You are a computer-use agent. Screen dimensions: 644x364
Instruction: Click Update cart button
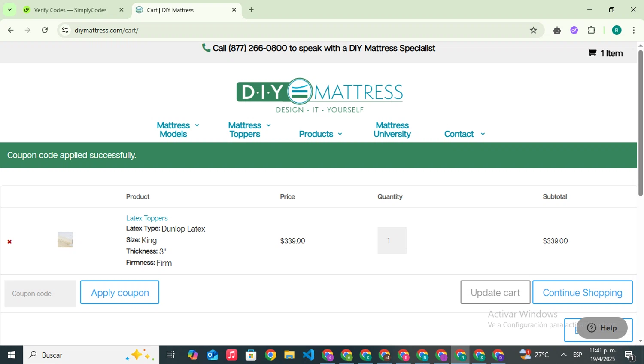tap(495, 292)
